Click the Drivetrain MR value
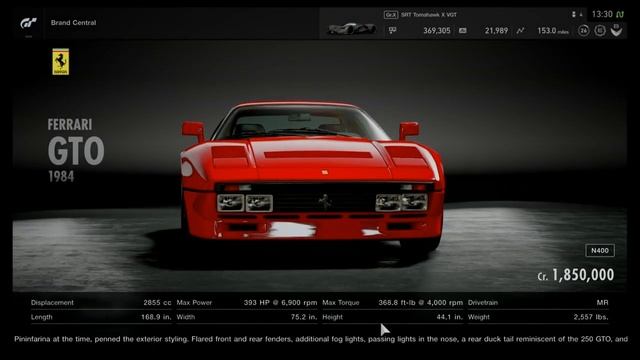This screenshot has height=360, width=640. (602, 302)
